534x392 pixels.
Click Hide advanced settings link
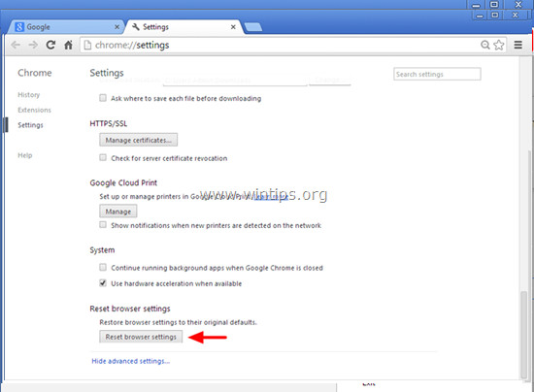[131, 361]
